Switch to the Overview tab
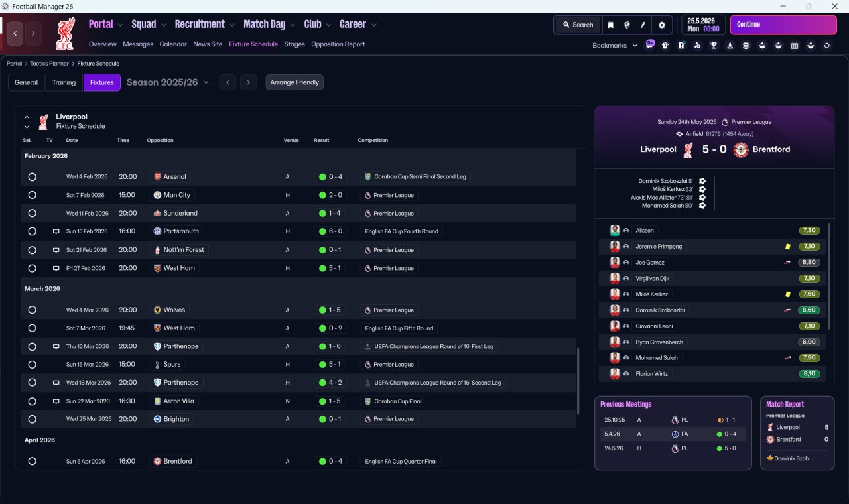The height and width of the screenshot is (504, 849). 103,44
